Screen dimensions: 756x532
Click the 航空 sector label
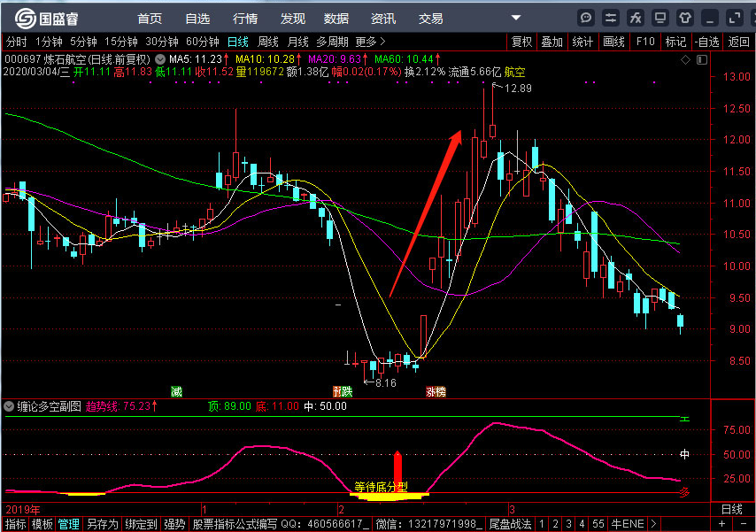(x=514, y=73)
